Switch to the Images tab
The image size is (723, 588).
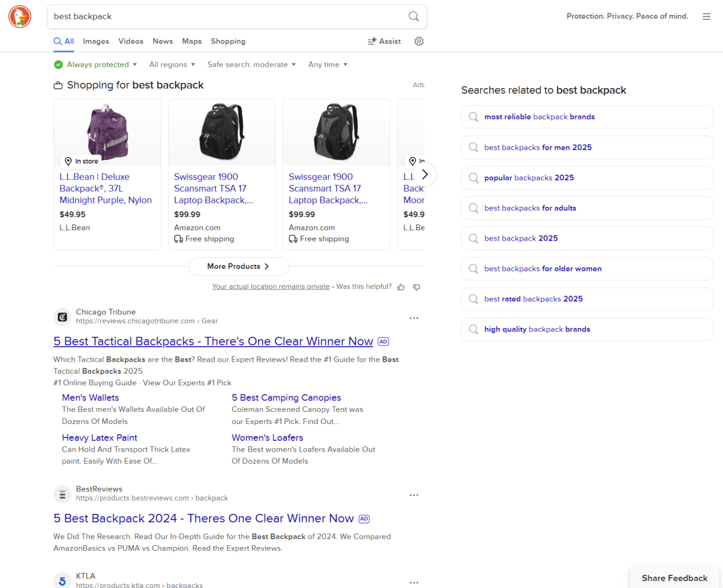coord(96,41)
